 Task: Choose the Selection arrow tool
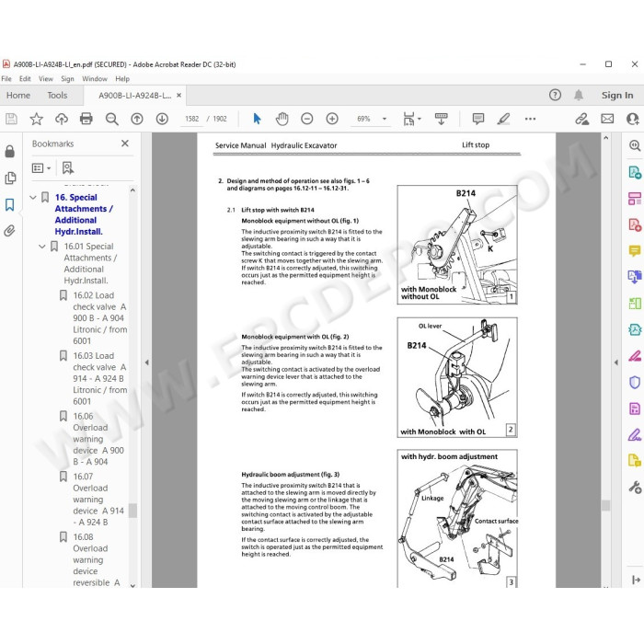(257, 119)
